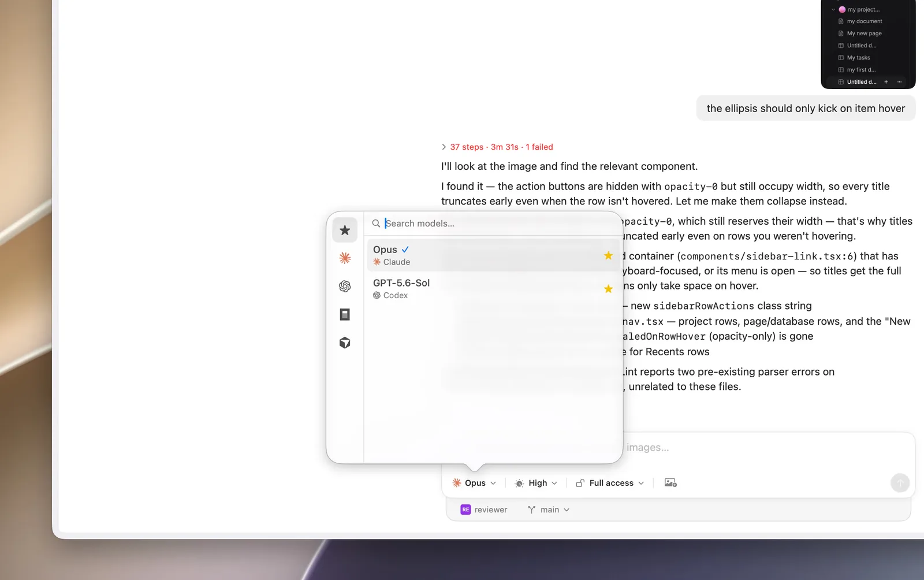Choose the GPT-5.6-Sol Codex model row
The height and width of the screenshot is (580, 924).
493,289
